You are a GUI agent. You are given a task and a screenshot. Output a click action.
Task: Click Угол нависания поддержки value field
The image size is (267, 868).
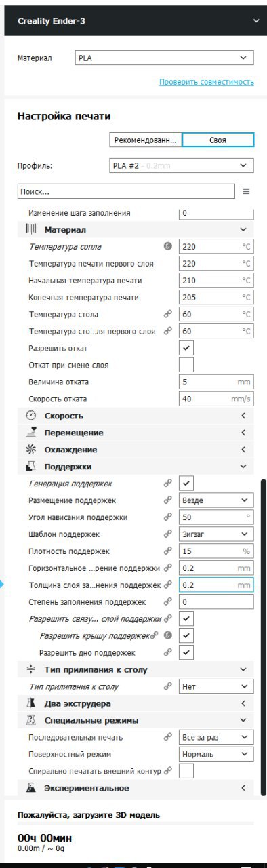click(x=216, y=517)
